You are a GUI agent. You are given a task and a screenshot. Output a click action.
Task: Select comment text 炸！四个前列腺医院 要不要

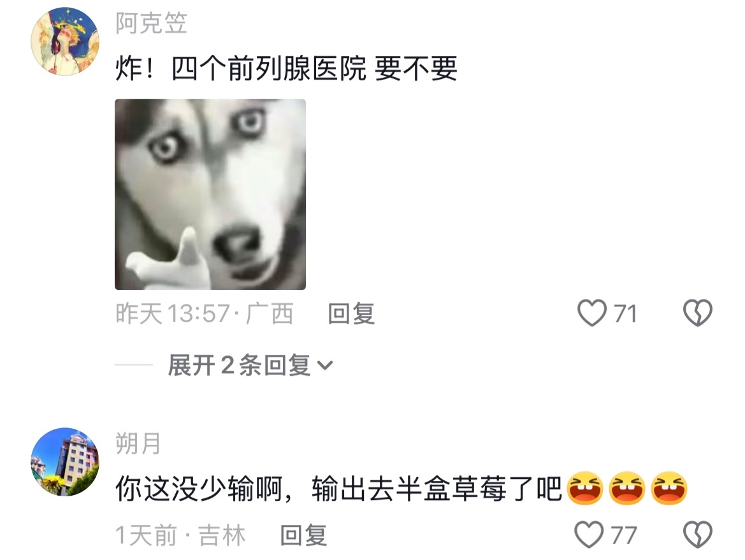(286, 68)
